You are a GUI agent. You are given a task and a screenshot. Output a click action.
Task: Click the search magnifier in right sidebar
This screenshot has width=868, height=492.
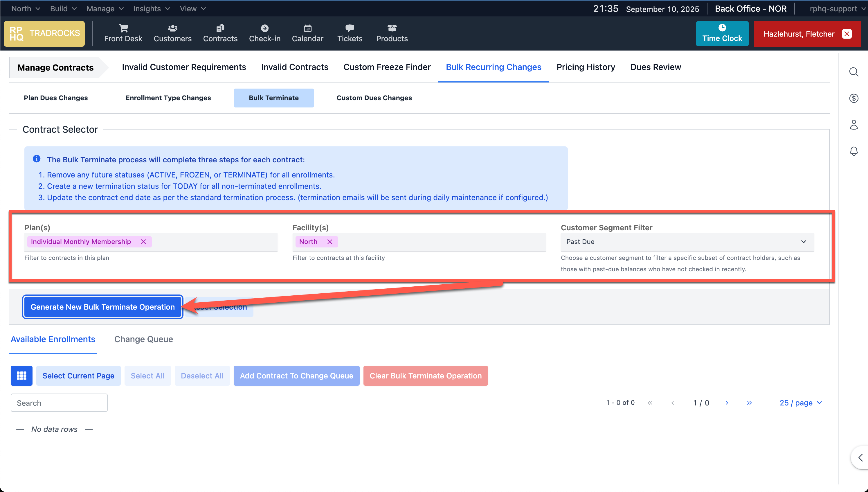coord(853,72)
